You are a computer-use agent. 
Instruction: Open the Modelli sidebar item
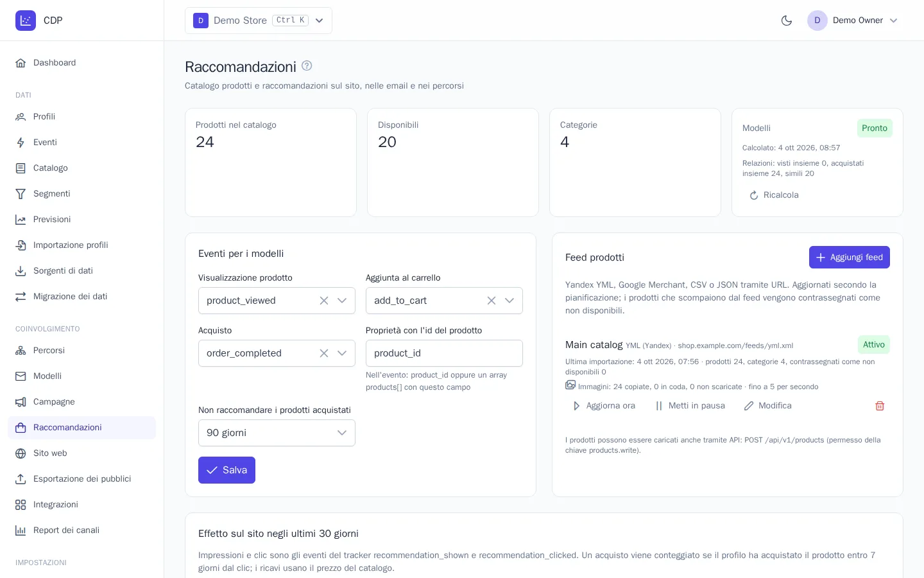tap(81, 376)
